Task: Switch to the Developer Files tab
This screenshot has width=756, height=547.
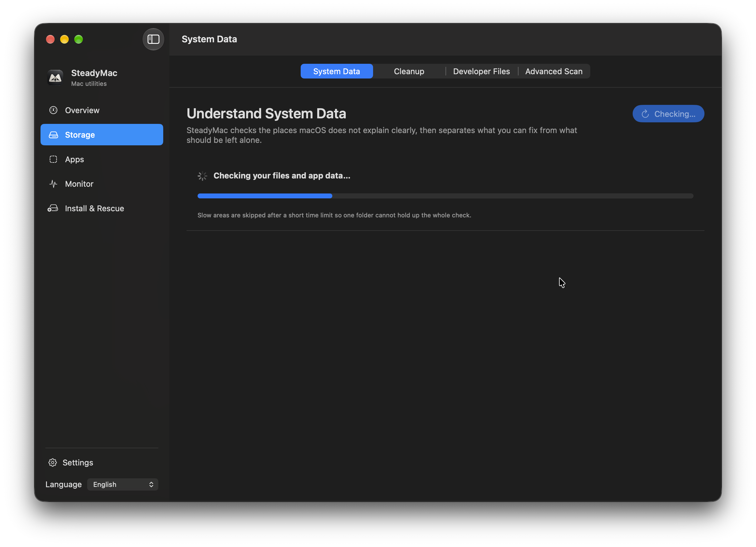Action: pos(481,71)
